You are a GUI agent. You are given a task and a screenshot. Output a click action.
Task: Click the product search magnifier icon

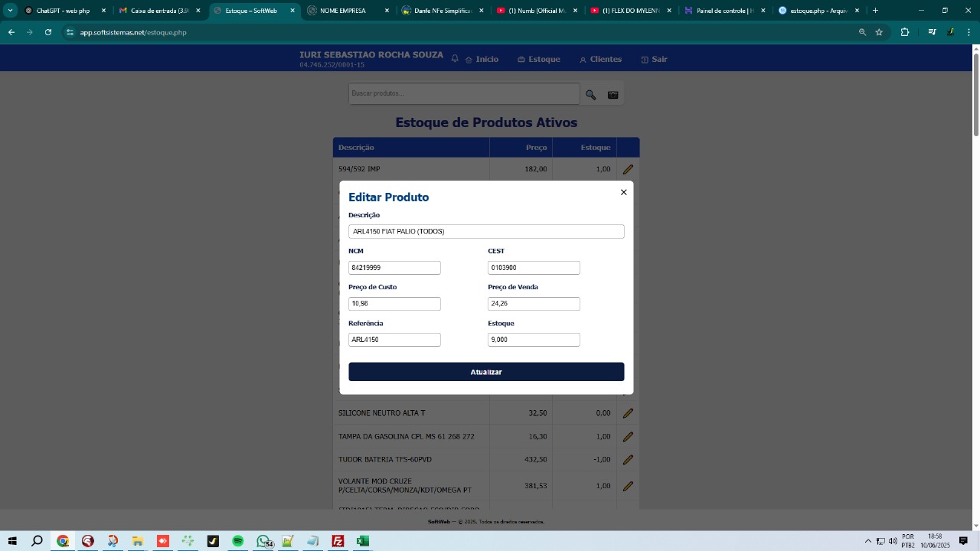pos(590,94)
